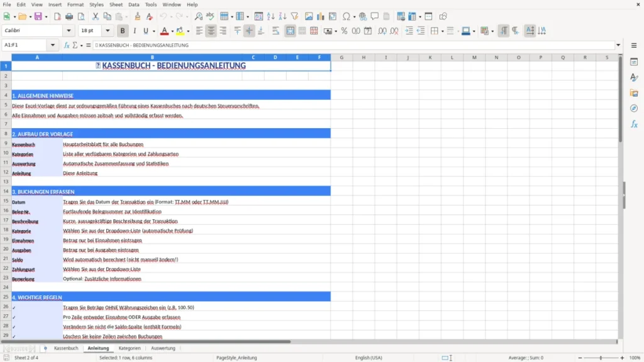
Task: Toggle Center Horizontally alignment
Action: tap(211, 31)
